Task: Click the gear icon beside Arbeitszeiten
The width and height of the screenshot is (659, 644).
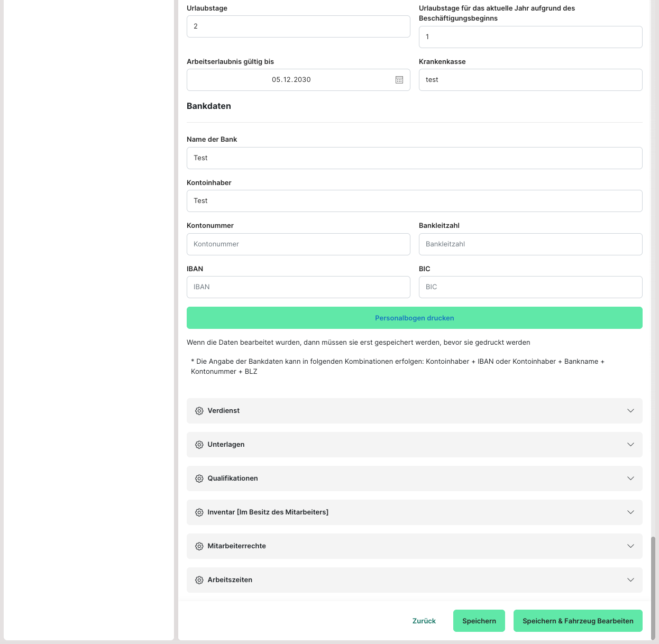Action: [199, 580]
